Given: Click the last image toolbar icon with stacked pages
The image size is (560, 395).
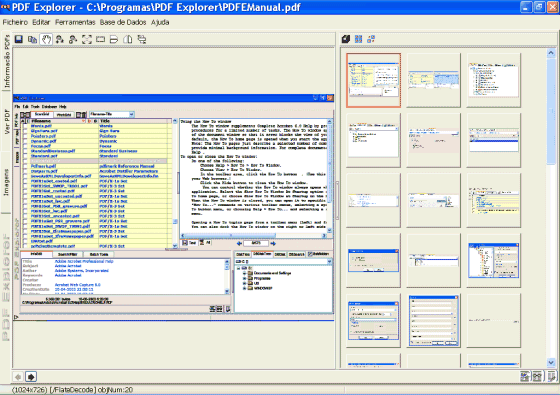Looking at the screenshot, I should click(x=142, y=39).
